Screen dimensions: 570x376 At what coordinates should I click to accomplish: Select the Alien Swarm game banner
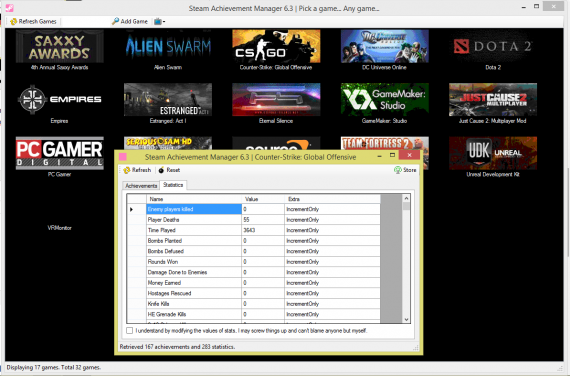pos(168,46)
